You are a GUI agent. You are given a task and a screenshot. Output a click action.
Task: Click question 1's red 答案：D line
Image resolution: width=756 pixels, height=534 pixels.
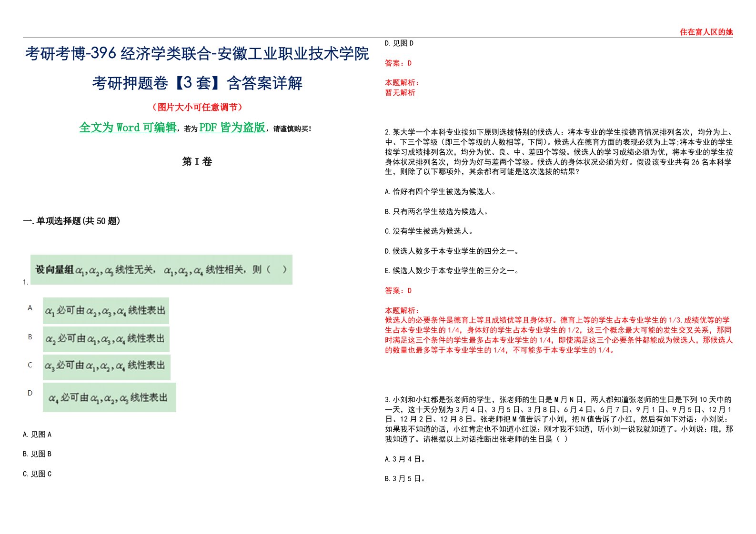(398, 63)
